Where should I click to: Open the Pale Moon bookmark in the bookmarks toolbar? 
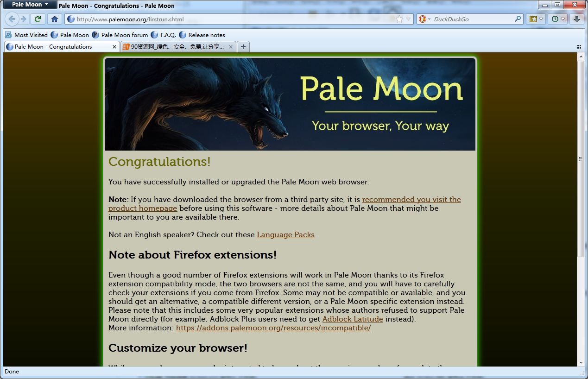[70, 35]
